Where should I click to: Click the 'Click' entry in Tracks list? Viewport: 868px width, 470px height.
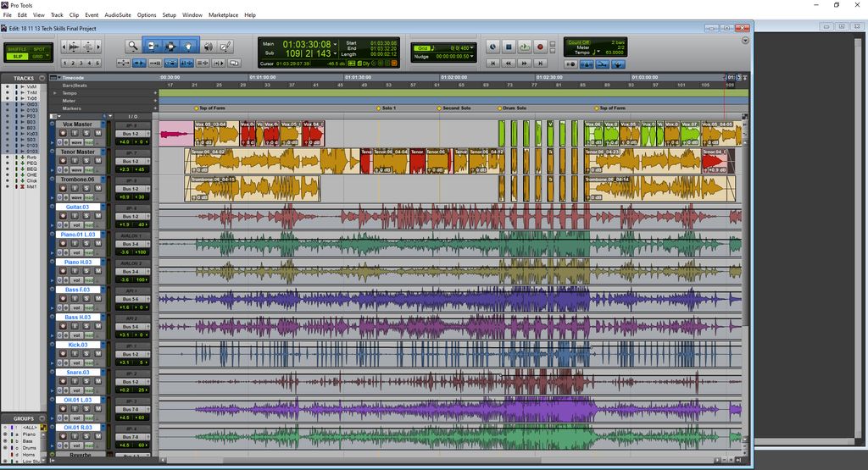(32, 181)
